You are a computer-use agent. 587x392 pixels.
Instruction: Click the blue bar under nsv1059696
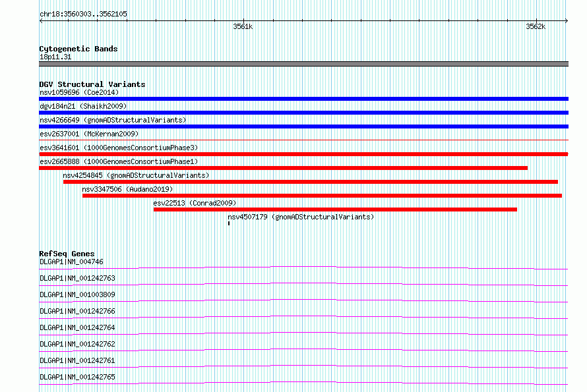coord(303,99)
